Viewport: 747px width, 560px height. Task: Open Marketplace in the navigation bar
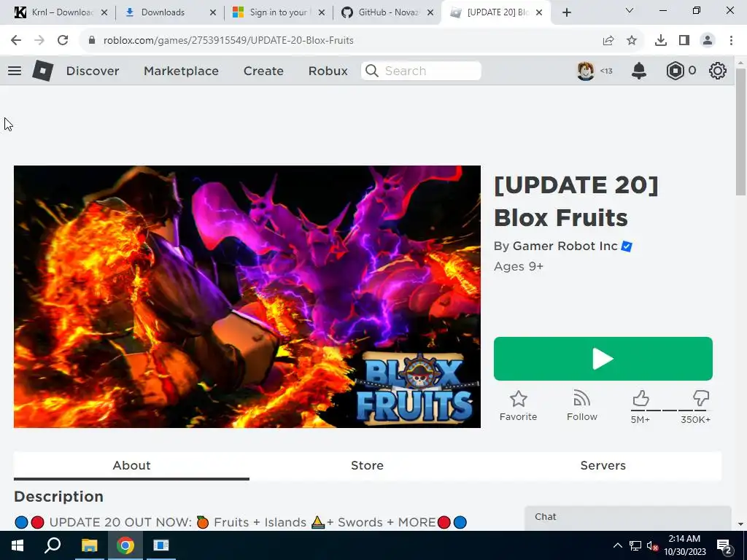181,71
